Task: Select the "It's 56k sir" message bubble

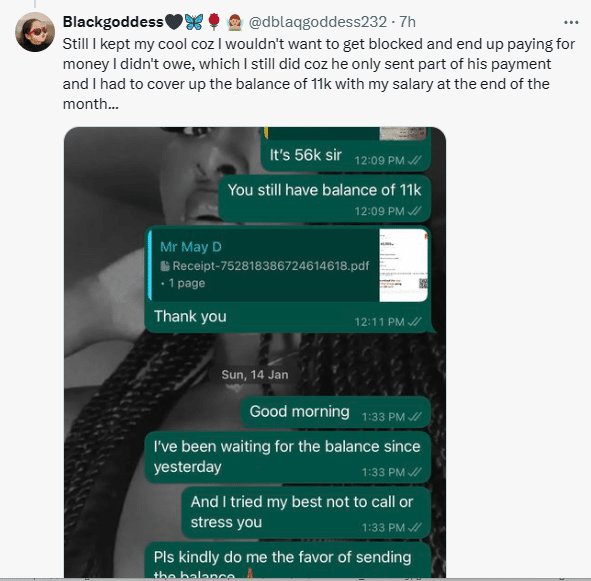Action: tap(346, 156)
